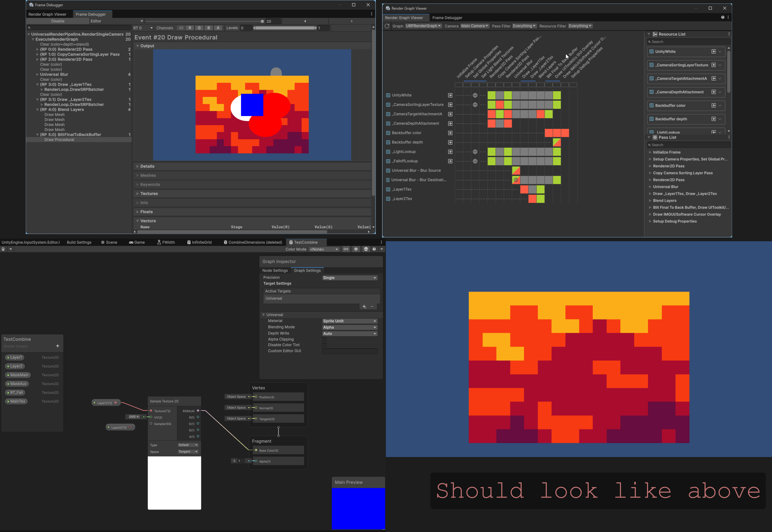The width and height of the screenshot is (772, 532).
Task: Switch to the Node Settings tab
Action: coord(275,271)
